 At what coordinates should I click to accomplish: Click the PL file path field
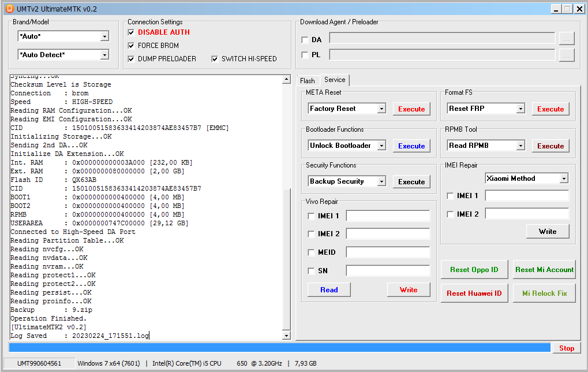point(442,55)
